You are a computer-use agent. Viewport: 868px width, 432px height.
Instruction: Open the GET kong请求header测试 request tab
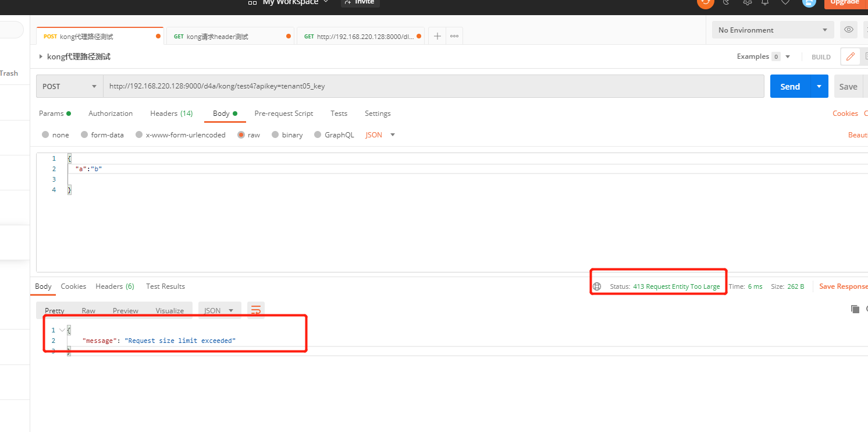231,36
